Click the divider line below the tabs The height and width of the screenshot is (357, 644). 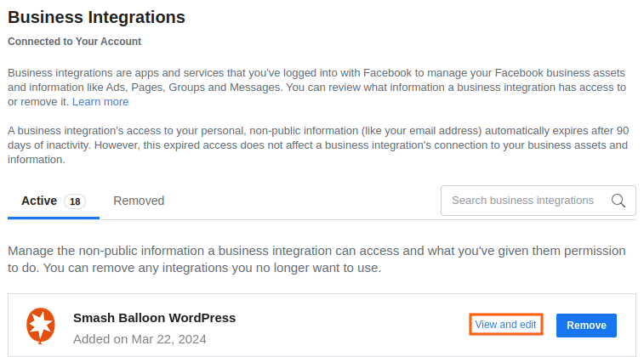(366, 219)
